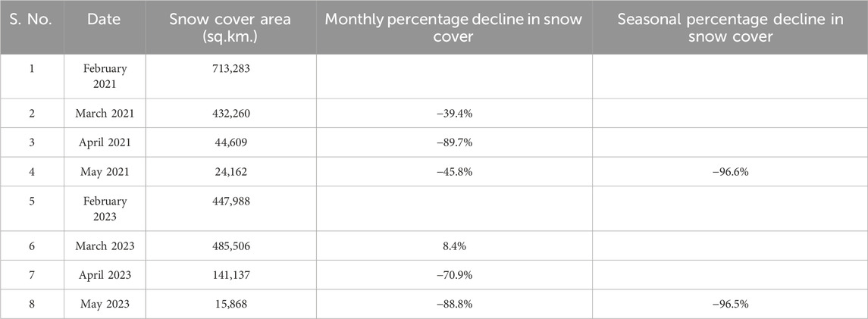868x319 pixels.
Task: Click the 485,506 snow cover value
Action: click(x=231, y=246)
